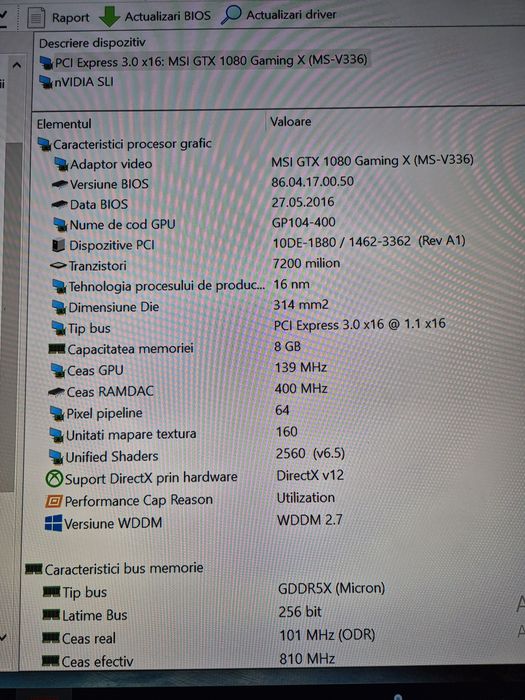The image size is (525, 700).
Task: Select the value DirectX v12
Action: [310, 475]
